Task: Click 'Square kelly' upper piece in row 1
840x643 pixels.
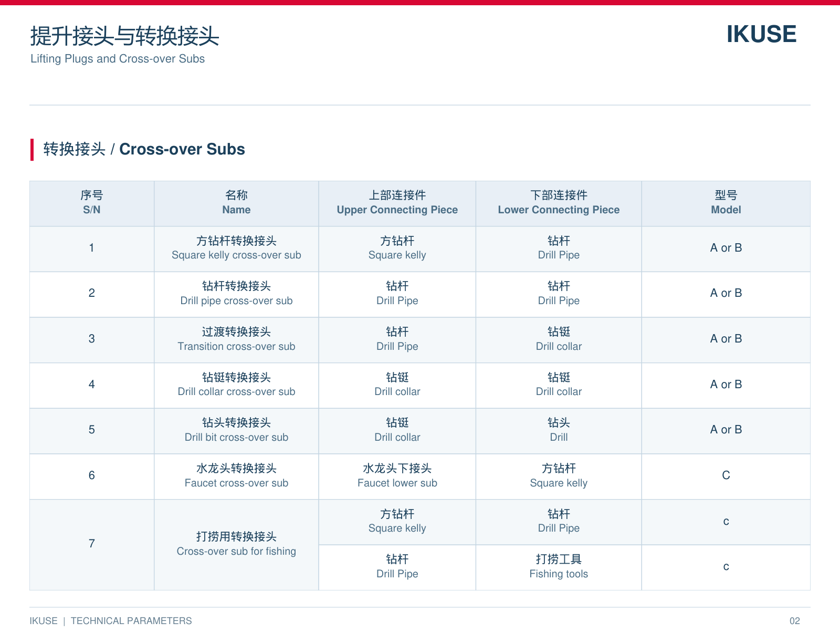Action: coord(397,249)
